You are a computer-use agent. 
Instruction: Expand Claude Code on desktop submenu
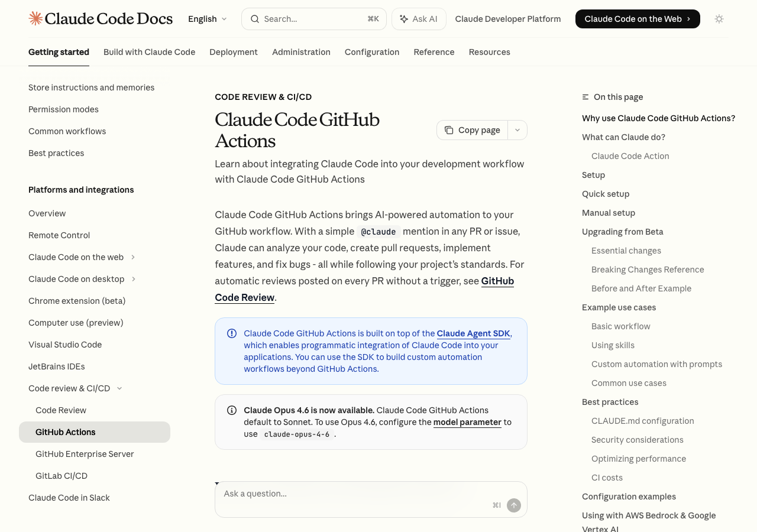[134, 279]
